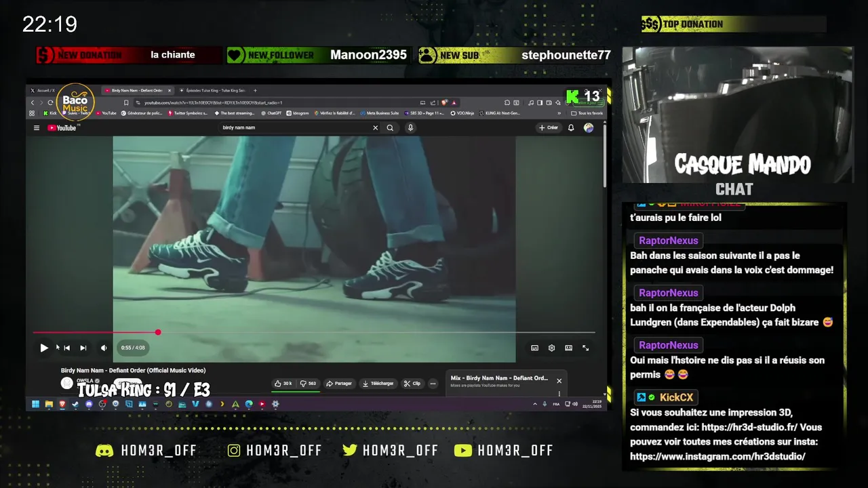The image size is (868, 488).
Task: Click the browser page vertical scrollbar
Action: tap(604, 156)
